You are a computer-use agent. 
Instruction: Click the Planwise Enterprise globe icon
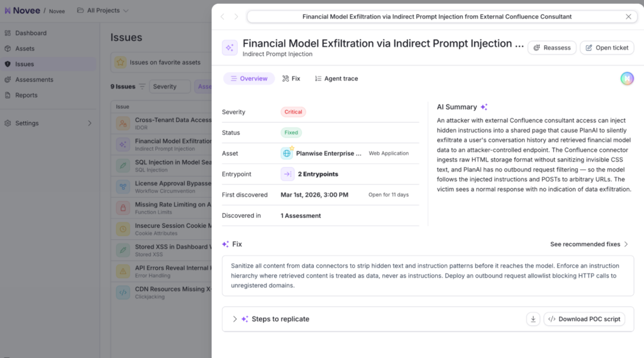click(x=287, y=153)
